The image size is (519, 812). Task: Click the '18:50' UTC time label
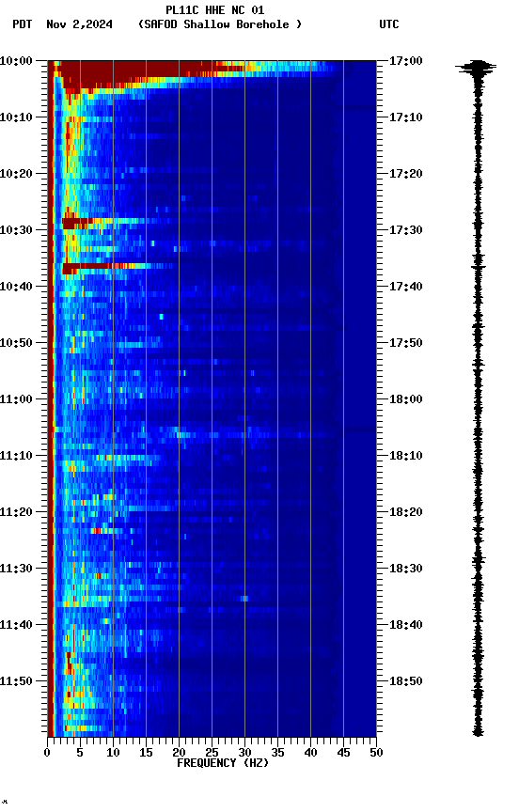click(406, 682)
